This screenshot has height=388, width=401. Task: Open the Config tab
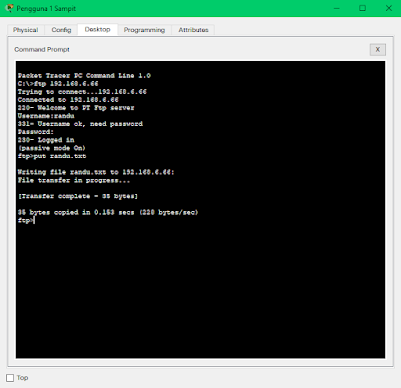[x=61, y=30]
